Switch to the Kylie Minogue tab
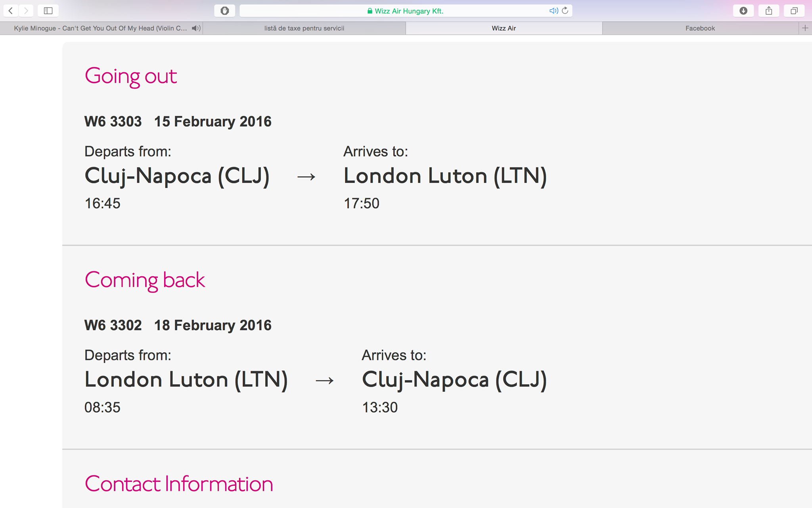This screenshot has width=812, height=508. coord(101,28)
